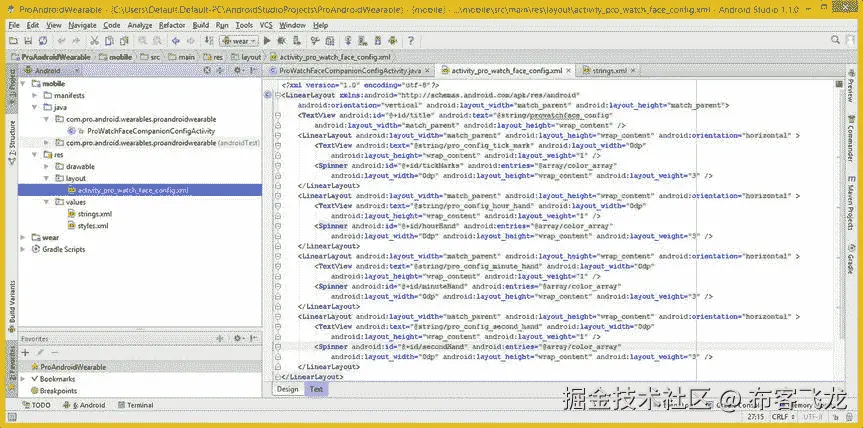
Task: Select ProWatchFaceCompanionConfigActivity in project tree
Action: click(x=151, y=131)
